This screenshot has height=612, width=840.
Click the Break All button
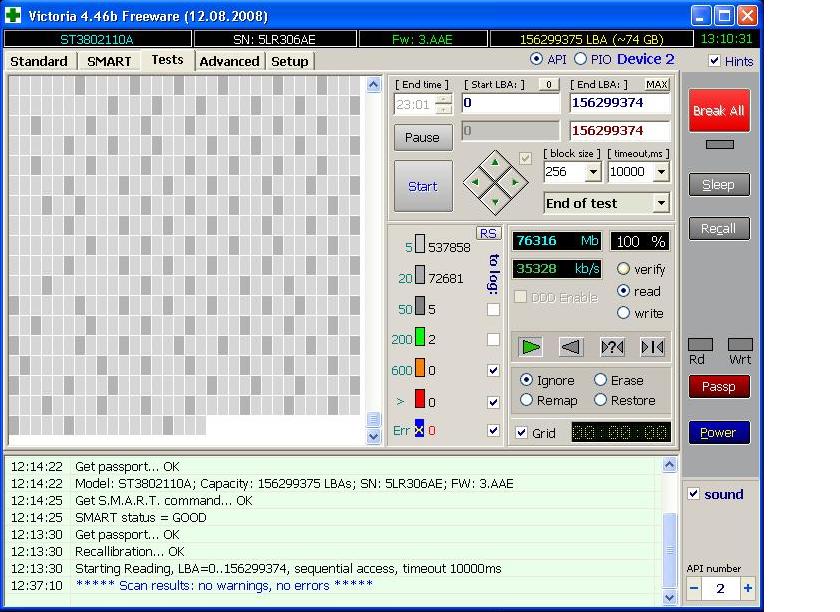pyautogui.click(x=719, y=111)
